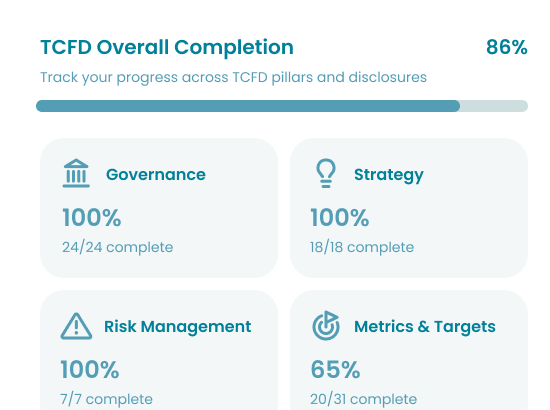550x410 pixels.
Task: Click the TCFD Overall Completion title
Action: (167, 47)
